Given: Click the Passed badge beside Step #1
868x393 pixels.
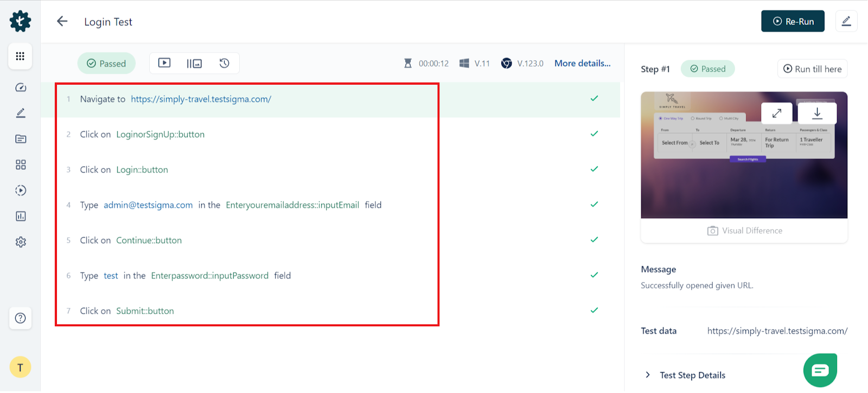Looking at the screenshot, I should 707,69.
